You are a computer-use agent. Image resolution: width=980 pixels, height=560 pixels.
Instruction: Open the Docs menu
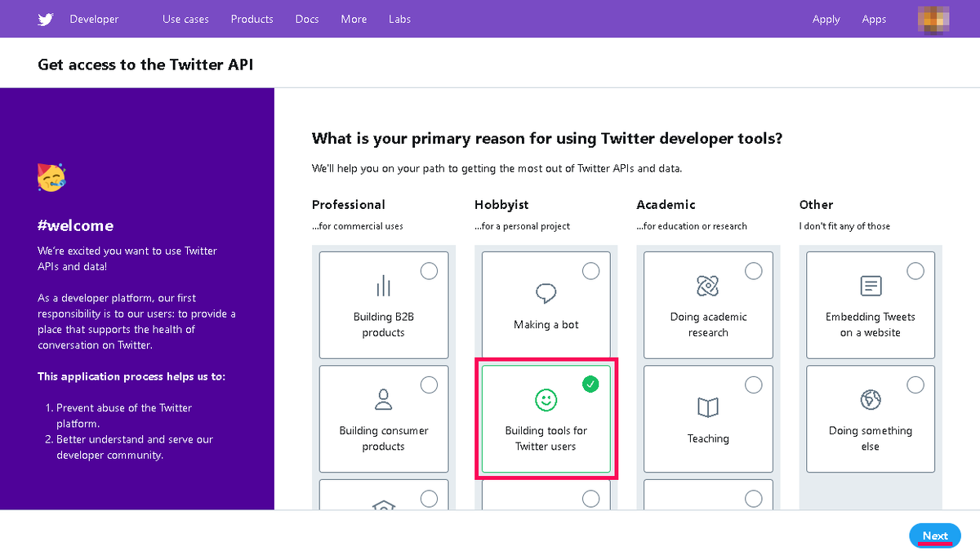[x=307, y=19]
